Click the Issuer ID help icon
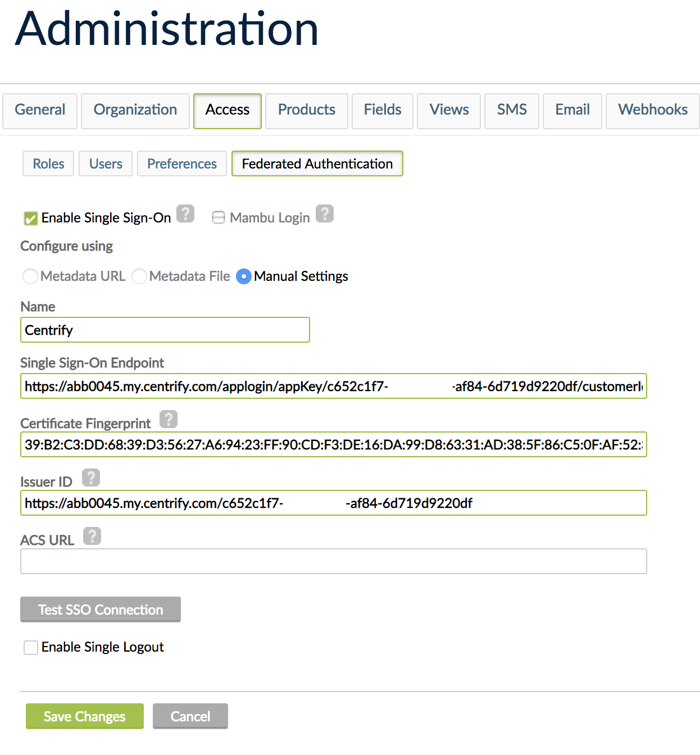The image size is (700, 755). coord(92,478)
